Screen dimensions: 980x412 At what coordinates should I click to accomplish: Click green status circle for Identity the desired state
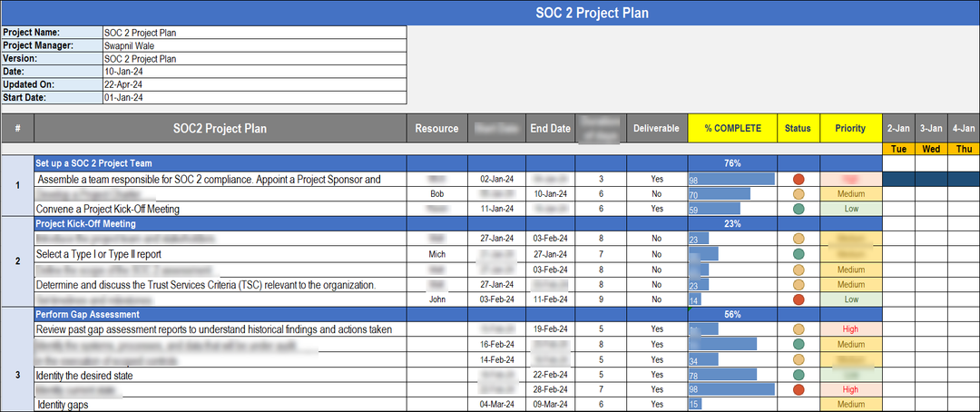click(799, 375)
